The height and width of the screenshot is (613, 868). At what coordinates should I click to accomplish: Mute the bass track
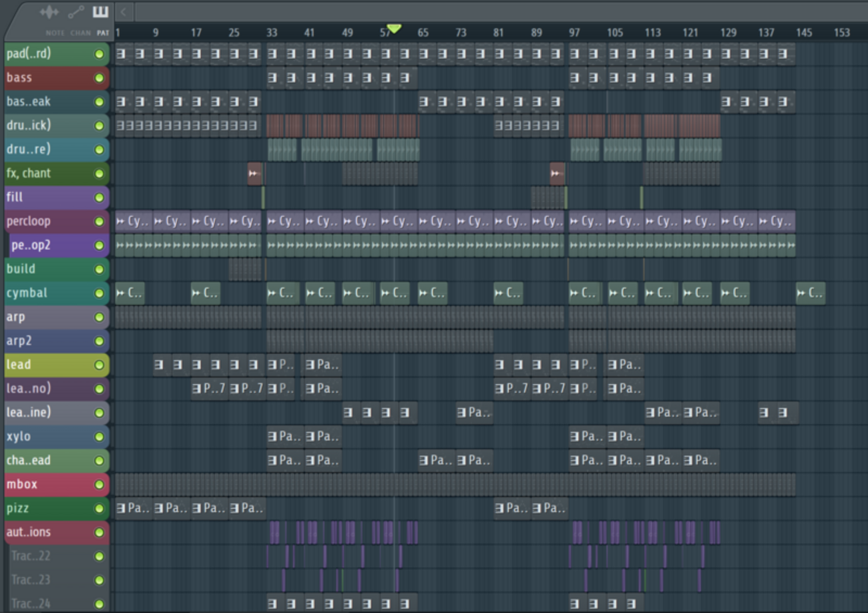coord(99,78)
